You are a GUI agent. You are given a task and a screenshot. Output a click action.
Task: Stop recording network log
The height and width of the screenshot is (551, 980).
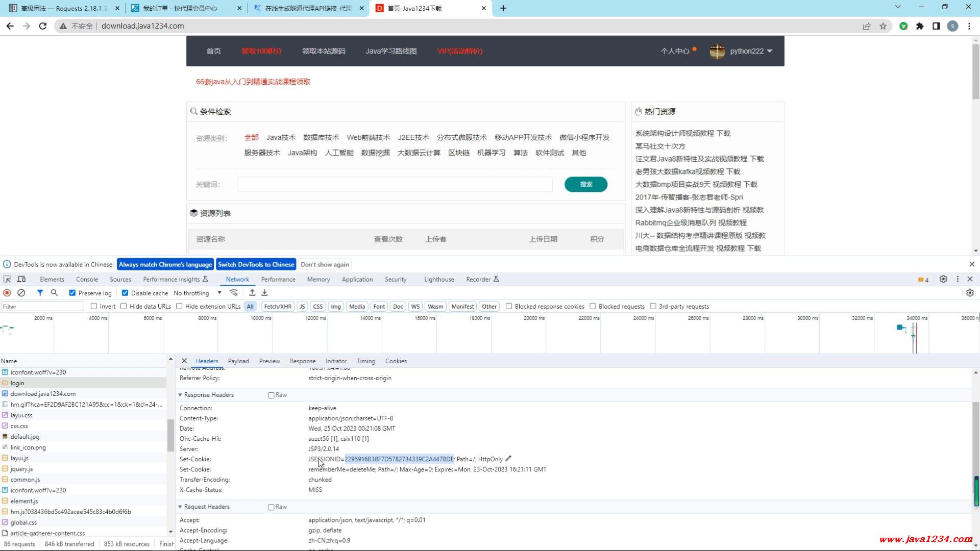[x=7, y=293]
